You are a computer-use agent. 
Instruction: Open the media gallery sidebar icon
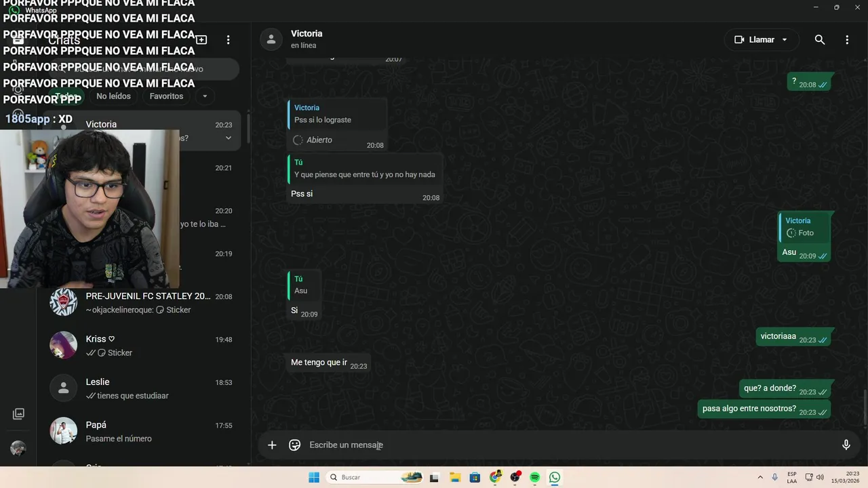[18, 413]
